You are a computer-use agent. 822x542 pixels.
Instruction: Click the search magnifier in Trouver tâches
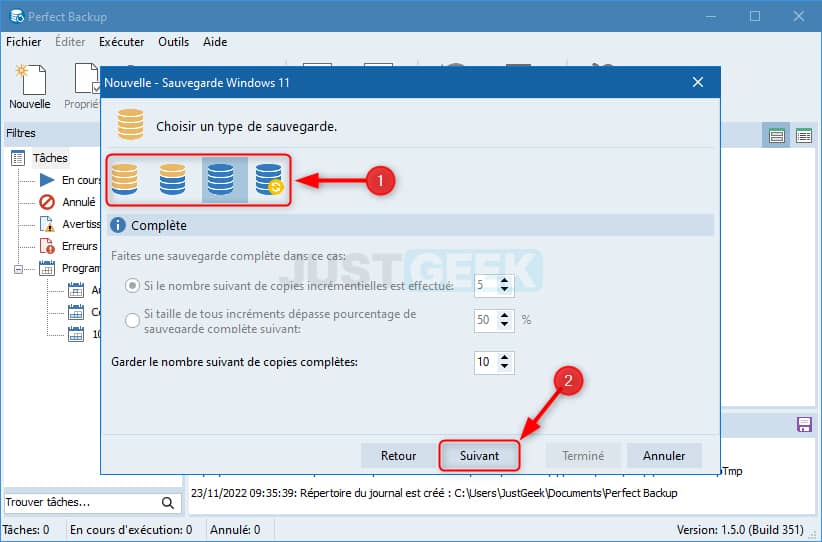point(168,503)
